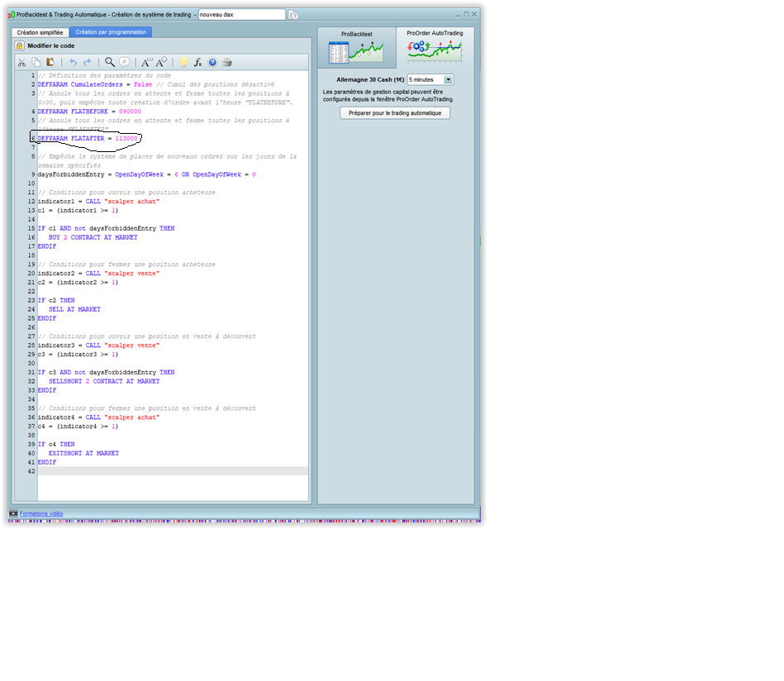Click line SELLSHORT 2 CONTRACT AT MARKET
The width and height of the screenshot is (784, 681).
point(104,381)
